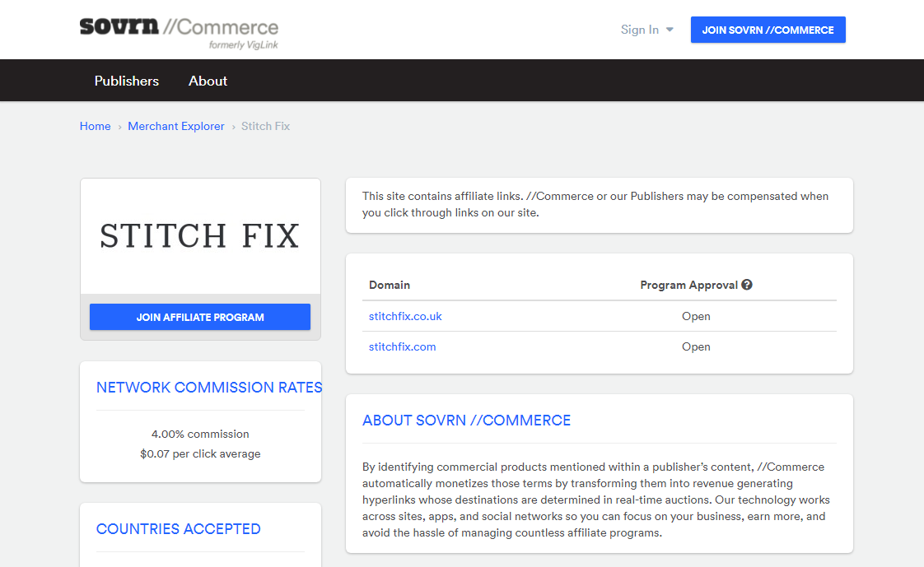Click the Program Approval help icon

pos(747,285)
